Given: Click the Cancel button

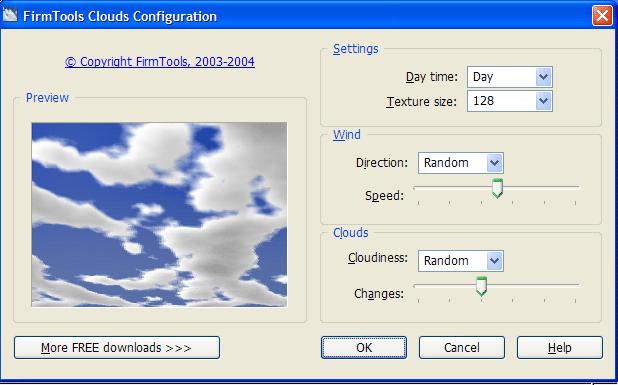Looking at the screenshot, I should click(462, 348).
